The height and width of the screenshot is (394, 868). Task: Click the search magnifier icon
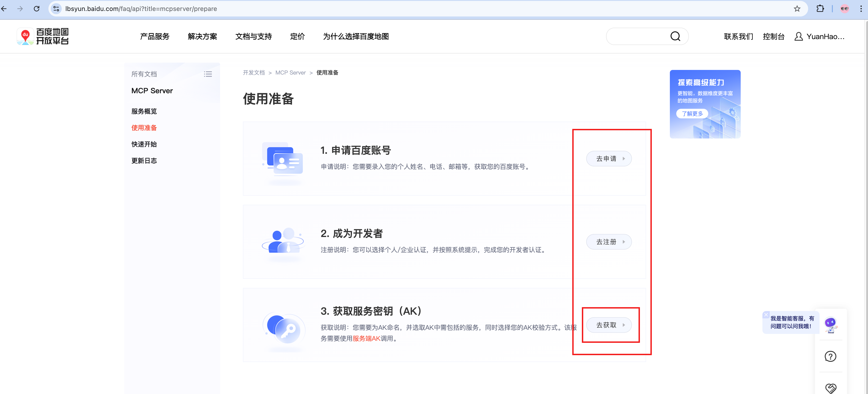click(x=675, y=36)
